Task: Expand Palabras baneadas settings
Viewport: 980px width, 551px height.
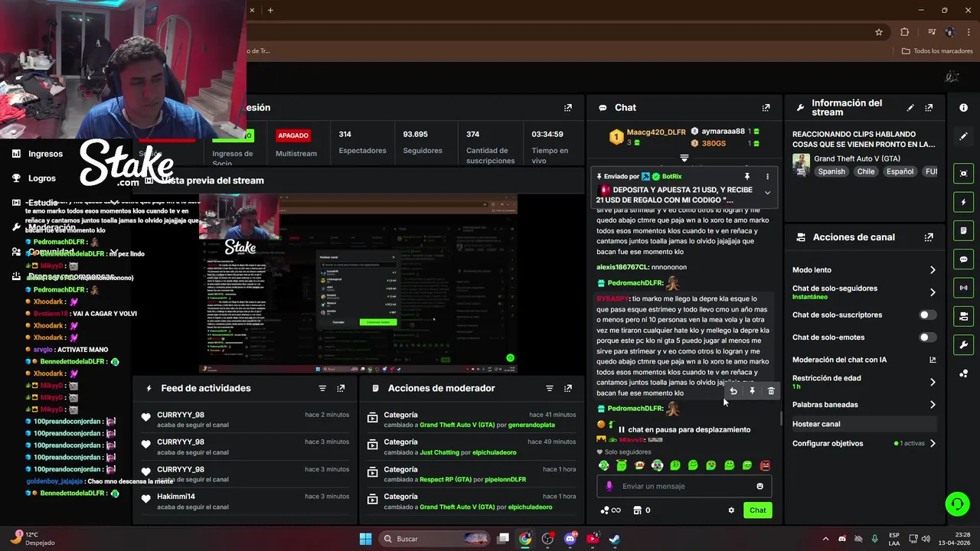Action: (933, 405)
